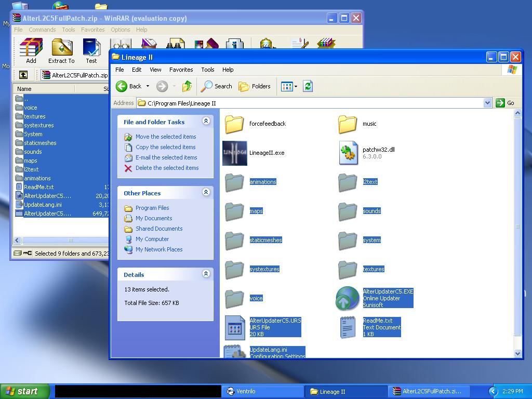Click the Back button in Lineage II window
The height and width of the screenshot is (399, 532).
pyautogui.click(x=128, y=86)
